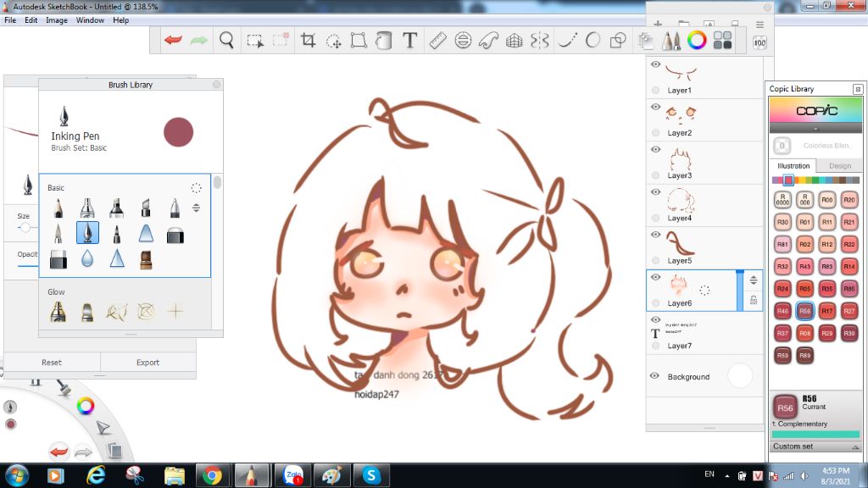Screen dimensions: 868x488
Task: Open the Brush Library from toolbar
Action: (671, 41)
